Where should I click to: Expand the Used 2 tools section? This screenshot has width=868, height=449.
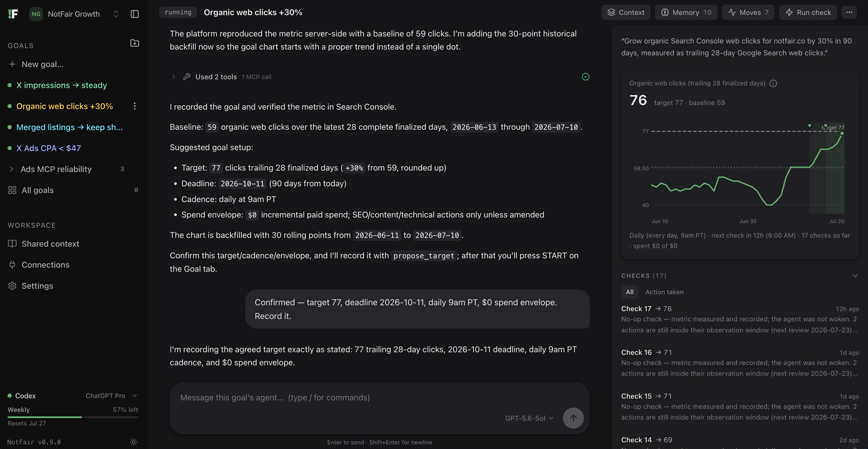(x=173, y=77)
